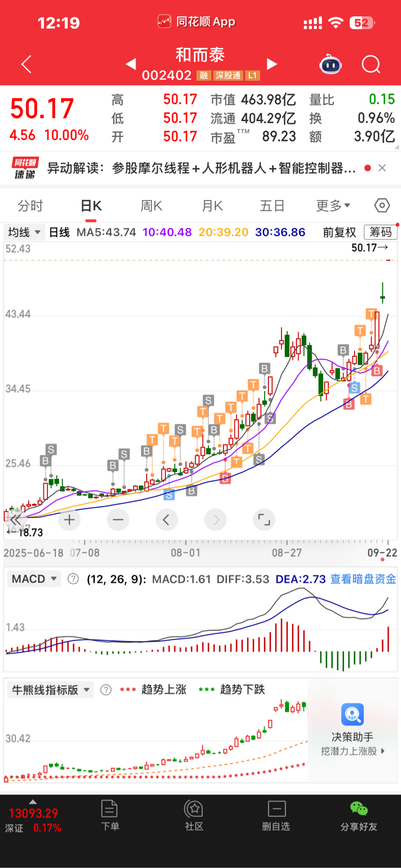
Task: Zoom in chart with plus button
Action: tap(69, 520)
